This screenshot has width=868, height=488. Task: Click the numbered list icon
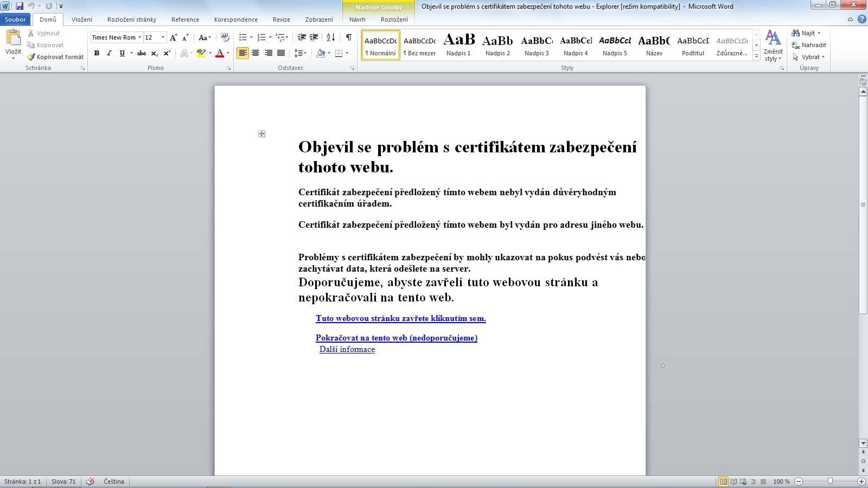[x=261, y=37]
